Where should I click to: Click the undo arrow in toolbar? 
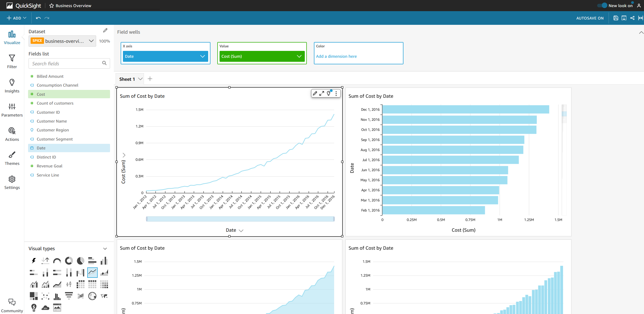38,18
